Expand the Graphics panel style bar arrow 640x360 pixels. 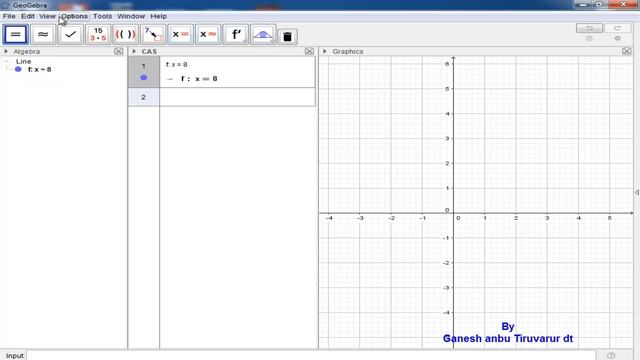point(324,51)
